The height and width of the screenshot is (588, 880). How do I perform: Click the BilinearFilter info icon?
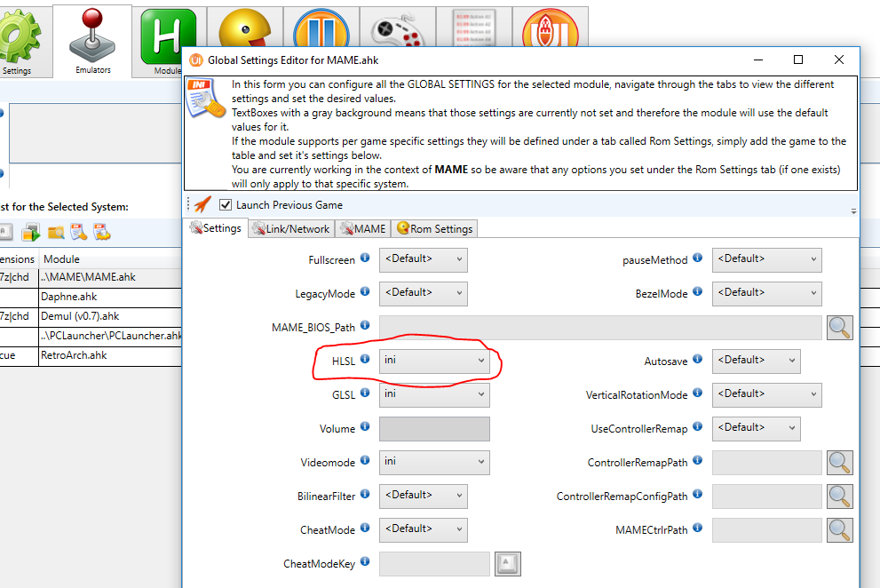[x=365, y=494]
